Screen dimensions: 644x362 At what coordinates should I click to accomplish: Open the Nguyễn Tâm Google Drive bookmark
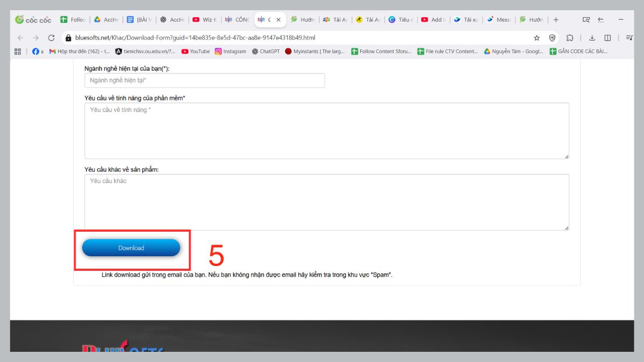pos(514,51)
